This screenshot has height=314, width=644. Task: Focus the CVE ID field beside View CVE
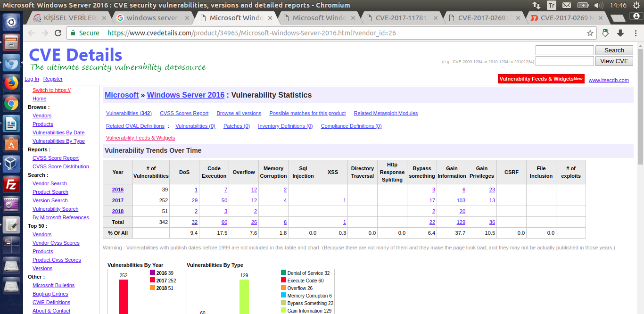click(565, 61)
